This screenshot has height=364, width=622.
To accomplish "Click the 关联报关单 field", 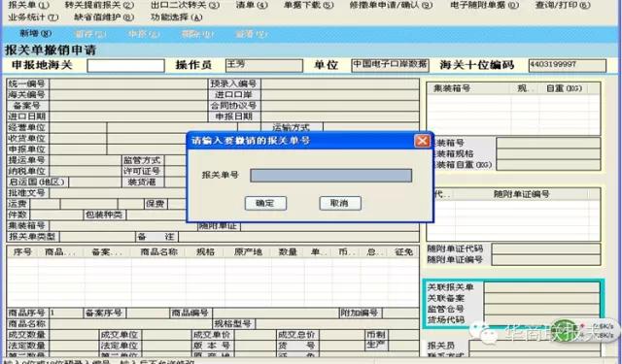I will [x=541, y=287].
